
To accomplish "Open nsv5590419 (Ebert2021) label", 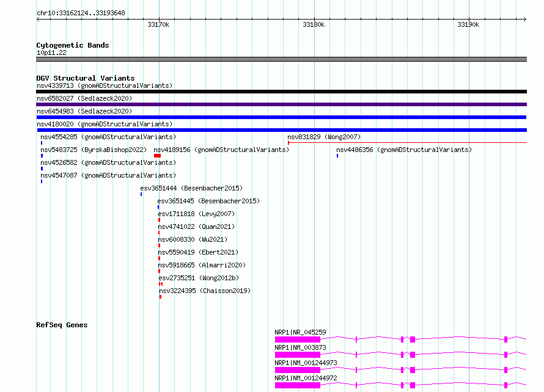I will (x=198, y=252).
